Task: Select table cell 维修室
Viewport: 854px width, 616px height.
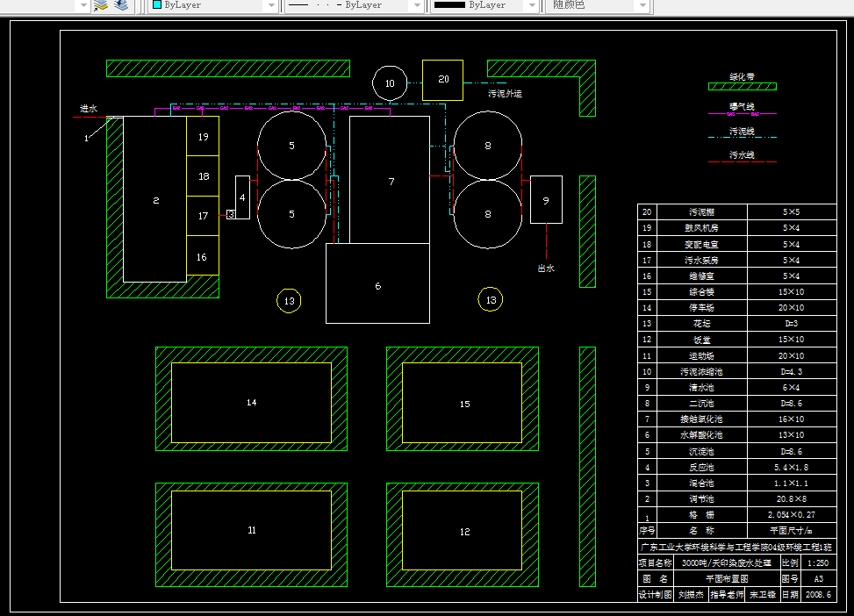Action: [701, 276]
